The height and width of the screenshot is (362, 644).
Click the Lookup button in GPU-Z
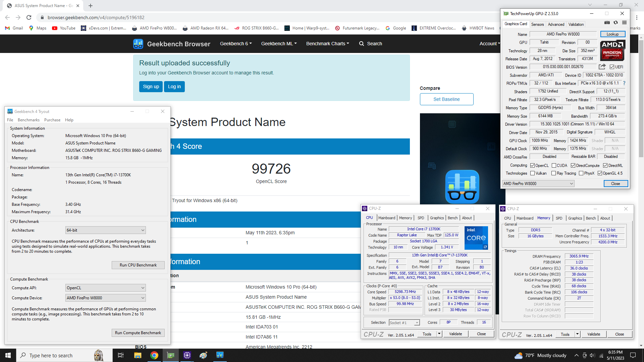612,34
